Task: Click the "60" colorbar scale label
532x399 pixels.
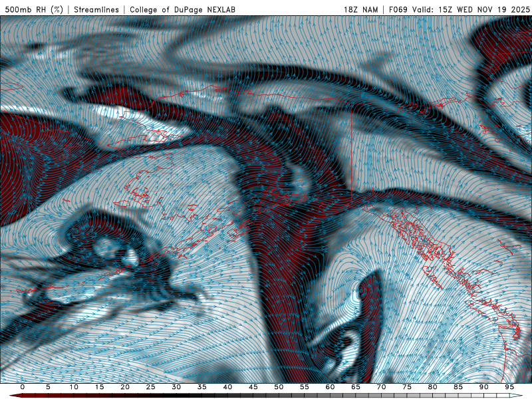Action: pyautogui.click(x=330, y=387)
